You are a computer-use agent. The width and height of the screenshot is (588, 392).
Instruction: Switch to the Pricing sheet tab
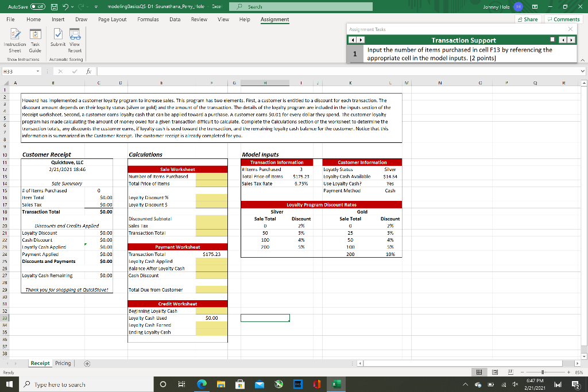(63, 363)
